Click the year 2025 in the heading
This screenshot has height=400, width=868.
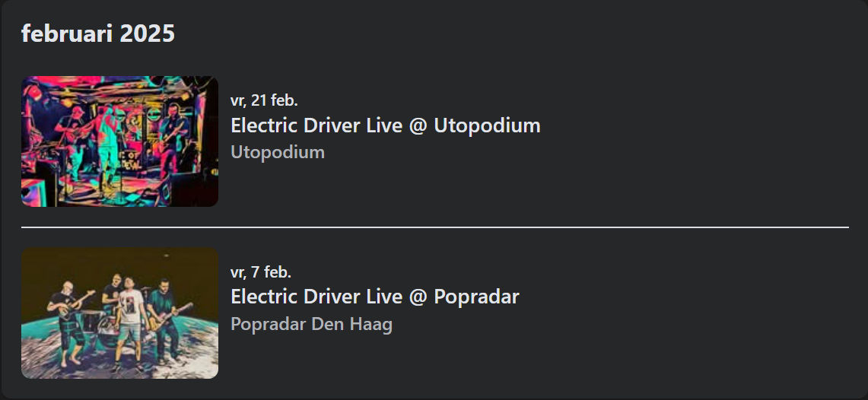tap(148, 34)
